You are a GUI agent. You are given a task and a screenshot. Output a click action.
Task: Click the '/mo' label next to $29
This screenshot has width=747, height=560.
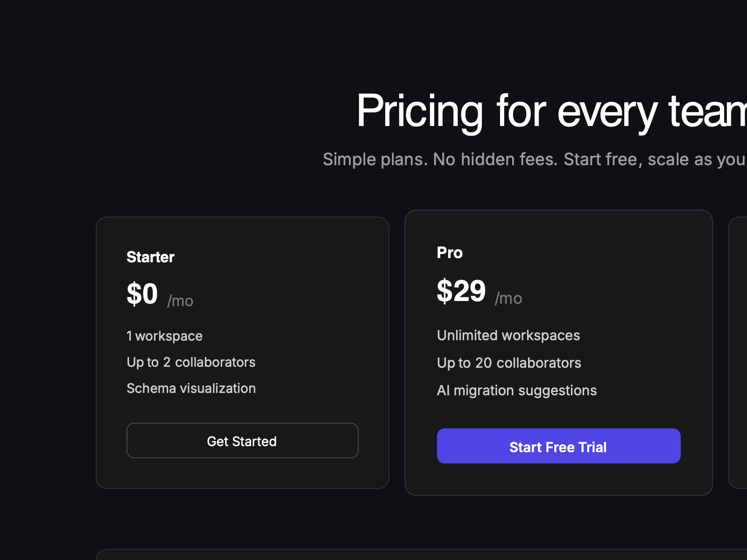(x=508, y=298)
